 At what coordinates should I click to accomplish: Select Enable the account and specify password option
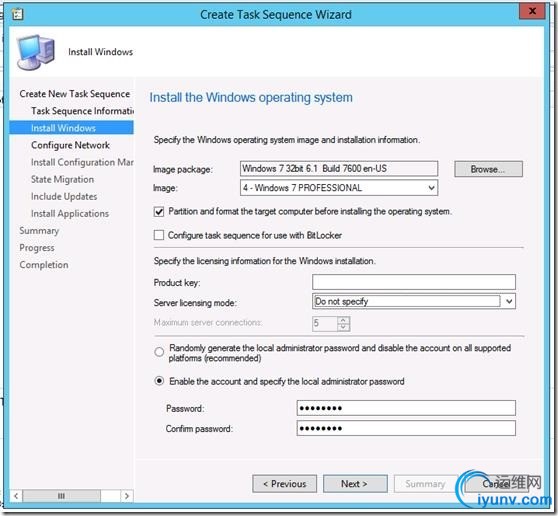click(x=159, y=381)
